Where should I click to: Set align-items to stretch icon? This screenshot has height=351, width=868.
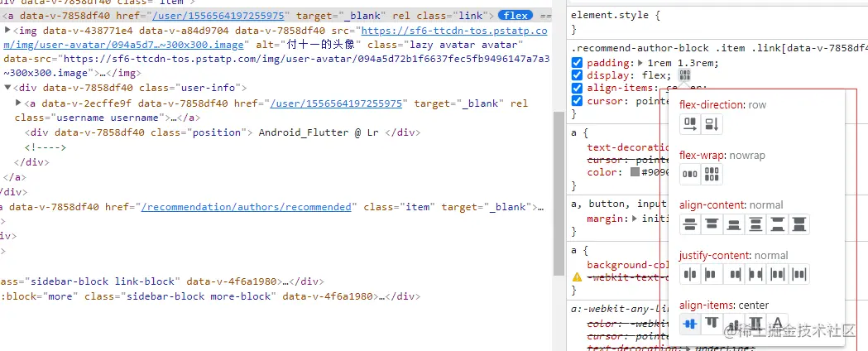click(755, 324)
